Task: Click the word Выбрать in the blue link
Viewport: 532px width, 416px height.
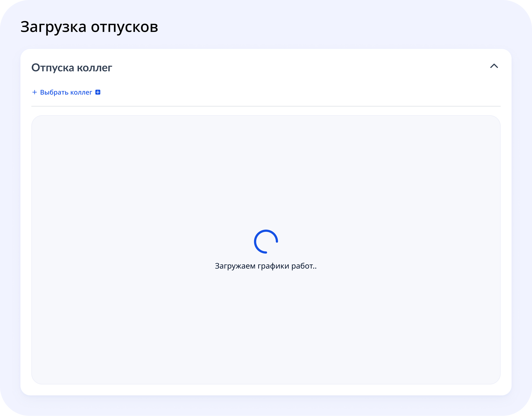Action: (54, 92)
